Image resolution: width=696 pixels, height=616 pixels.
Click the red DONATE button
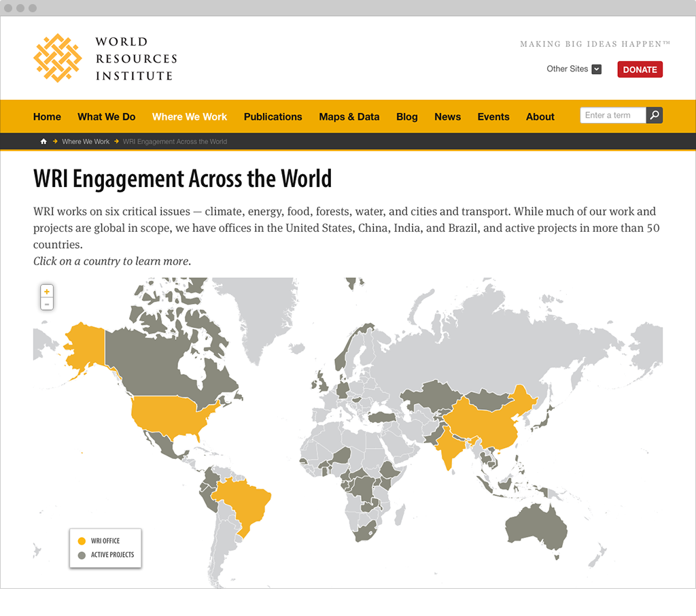(x=640, y=69)
